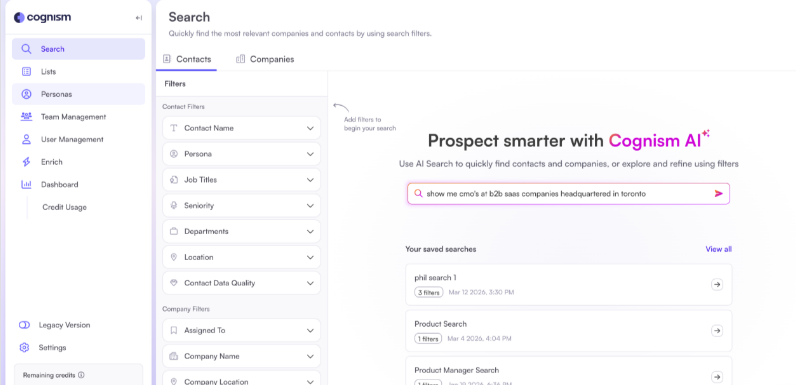
Task: Open User Management page
Action: click(78, 139)
